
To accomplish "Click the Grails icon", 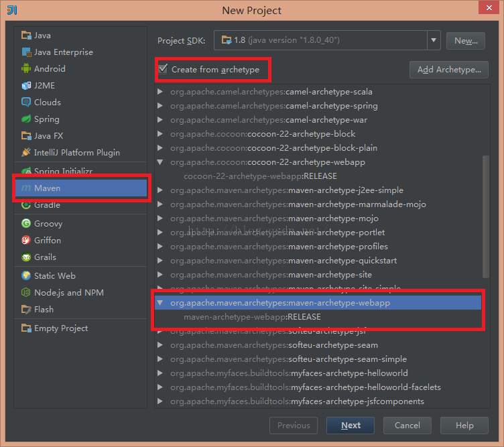I will [x=26, y=257].
